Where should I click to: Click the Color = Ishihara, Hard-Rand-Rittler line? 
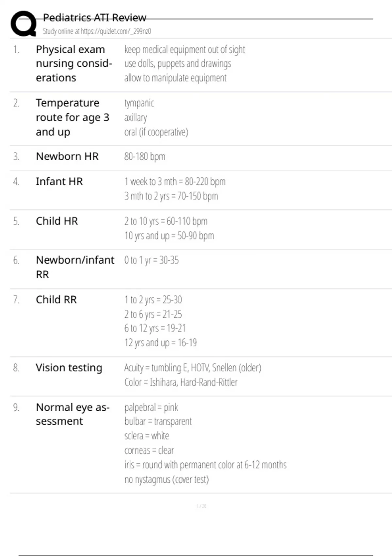click(181, 382)
